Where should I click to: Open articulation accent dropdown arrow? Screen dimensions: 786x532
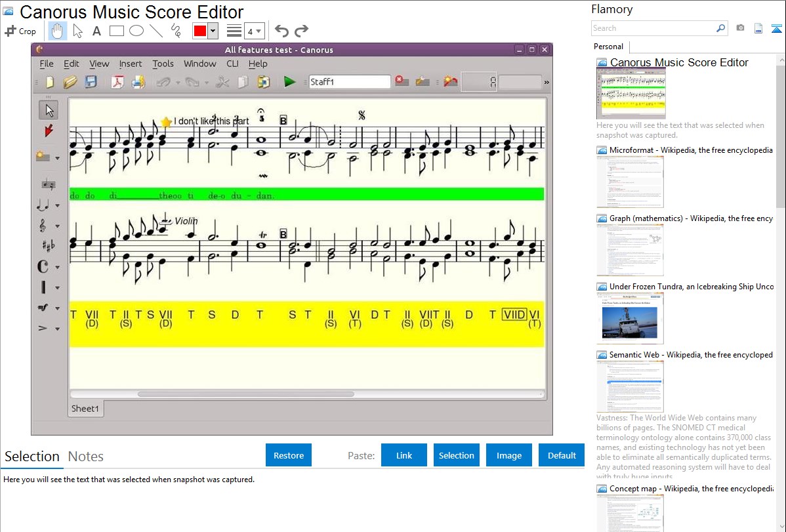coord(57,329)
